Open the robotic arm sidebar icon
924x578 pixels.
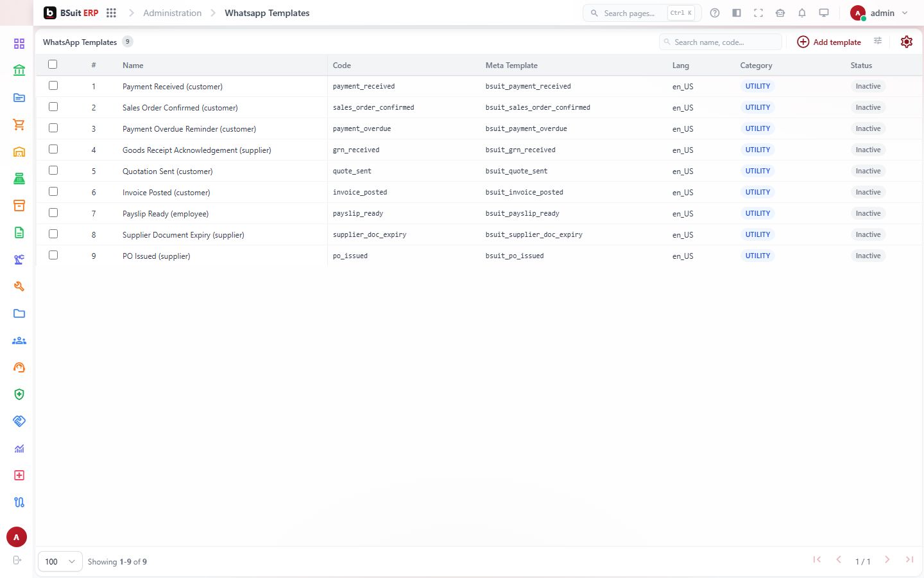coord(19,259)
